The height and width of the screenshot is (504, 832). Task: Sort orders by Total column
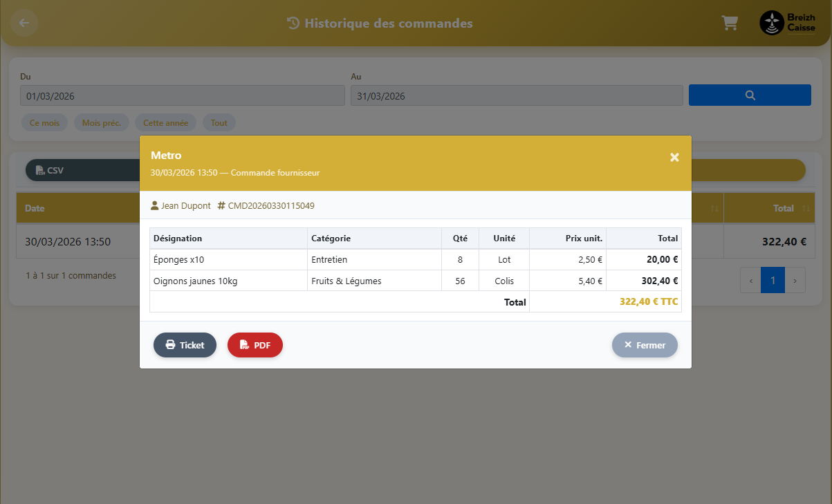[x=783, y=208]
